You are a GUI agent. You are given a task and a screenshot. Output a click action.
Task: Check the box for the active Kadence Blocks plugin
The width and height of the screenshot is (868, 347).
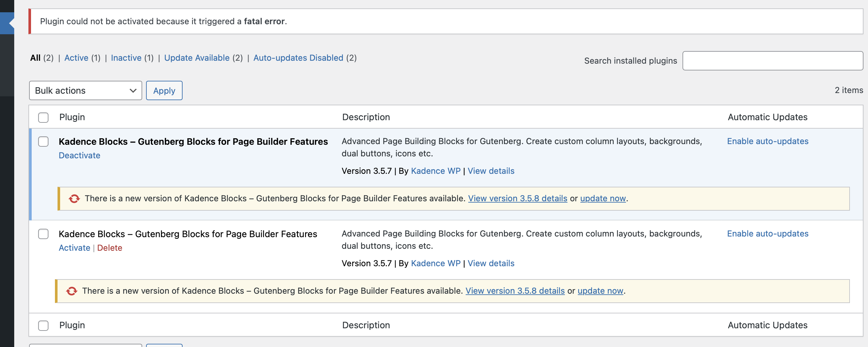pos(43,142)
